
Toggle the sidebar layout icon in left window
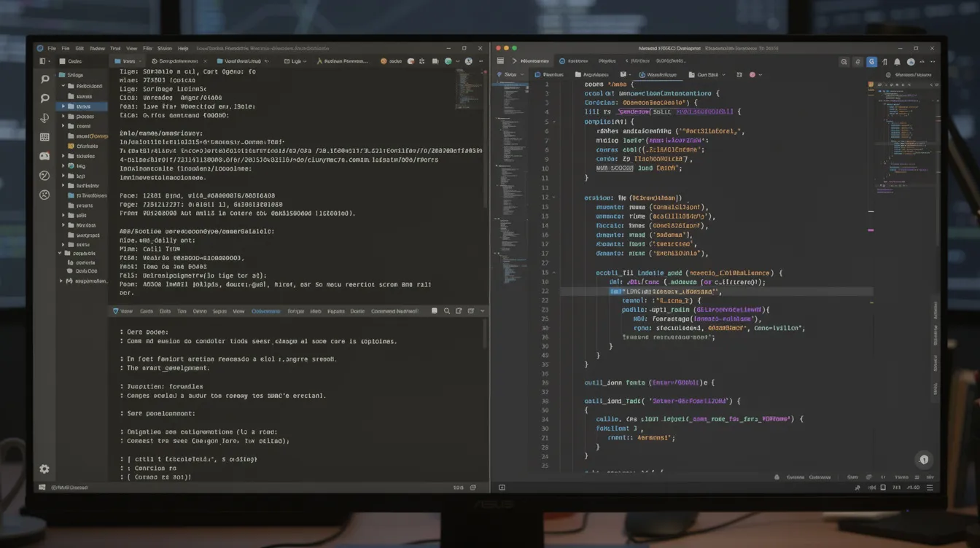[43, 62]
